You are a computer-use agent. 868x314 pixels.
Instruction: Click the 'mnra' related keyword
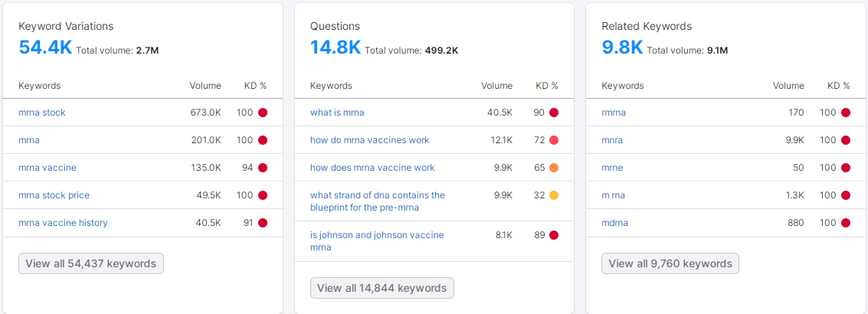(612, 140)
